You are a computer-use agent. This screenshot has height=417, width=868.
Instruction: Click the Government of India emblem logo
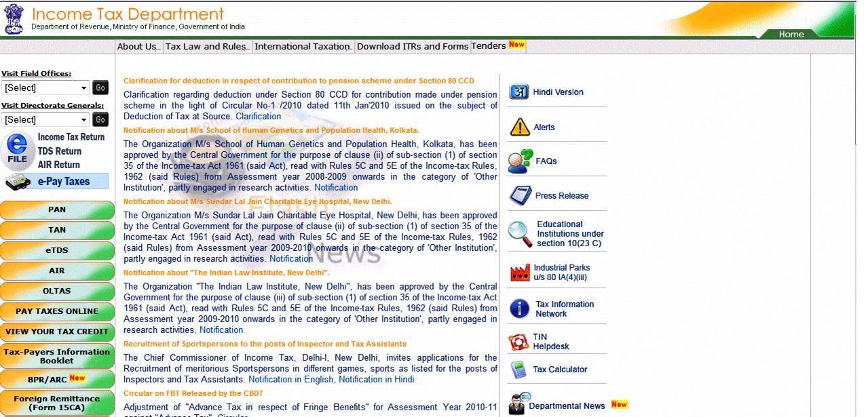point(13,19)
